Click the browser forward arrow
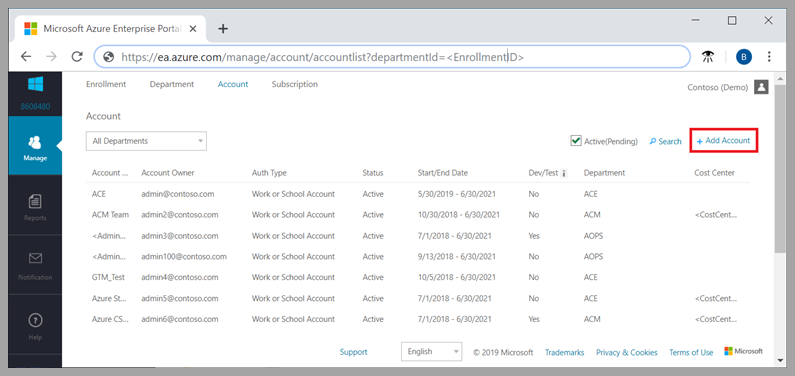This screenshot has width=795, height=376. [x=51, y=57]
